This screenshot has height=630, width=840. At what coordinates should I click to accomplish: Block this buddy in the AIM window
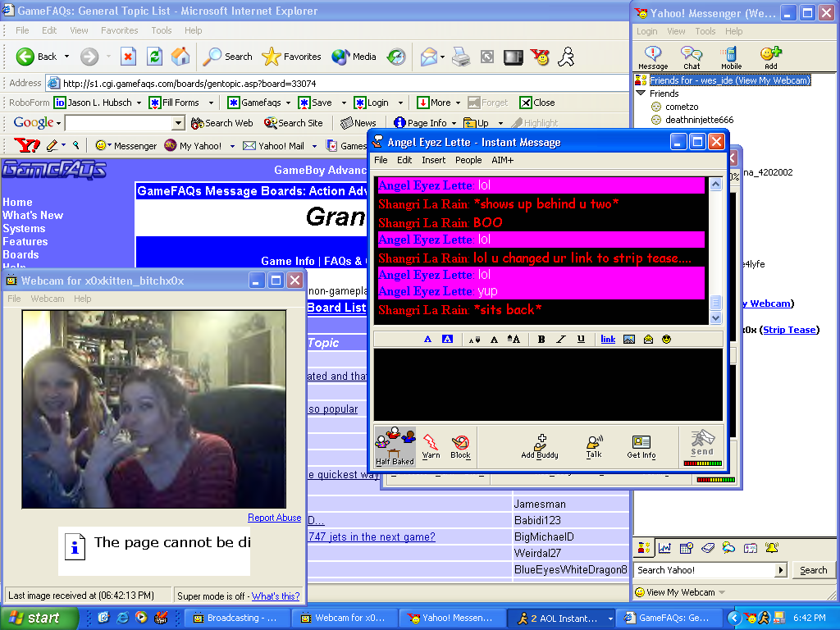point(460,445)
